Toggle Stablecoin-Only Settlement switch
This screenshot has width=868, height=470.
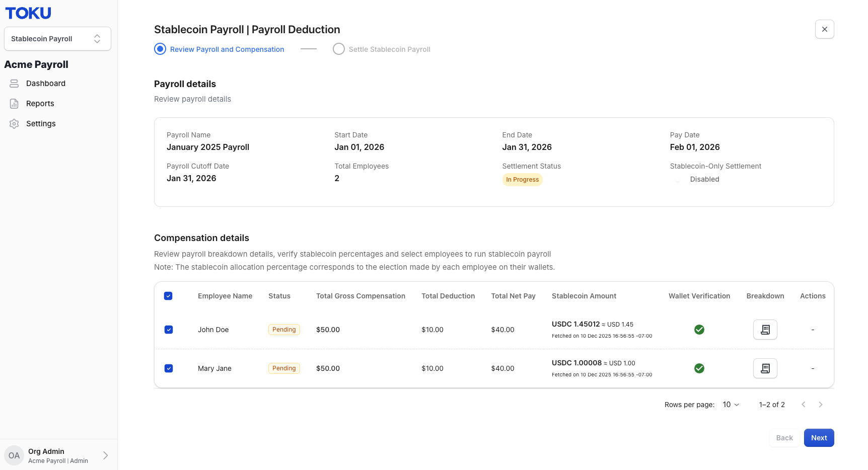678,180
